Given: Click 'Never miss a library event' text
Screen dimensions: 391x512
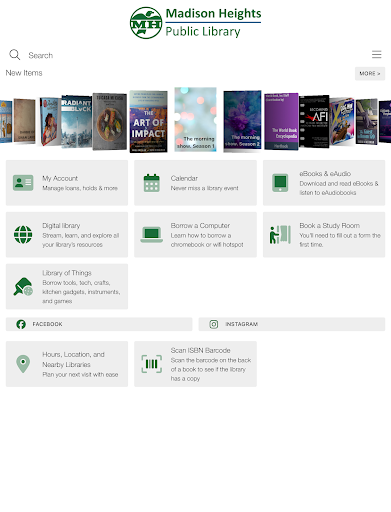Looking at the screenshot, I should coord(205,188).
